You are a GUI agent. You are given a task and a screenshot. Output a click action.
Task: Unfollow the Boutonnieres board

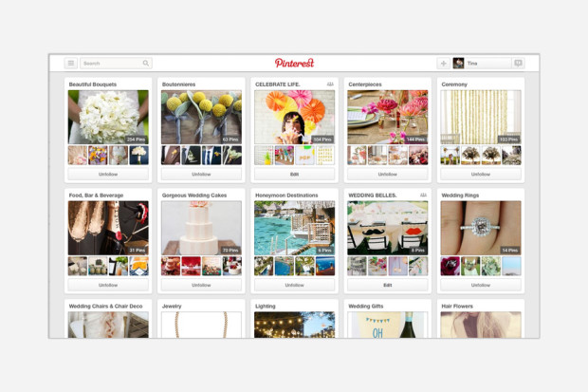pyautogui.click(x=201, y=175)
